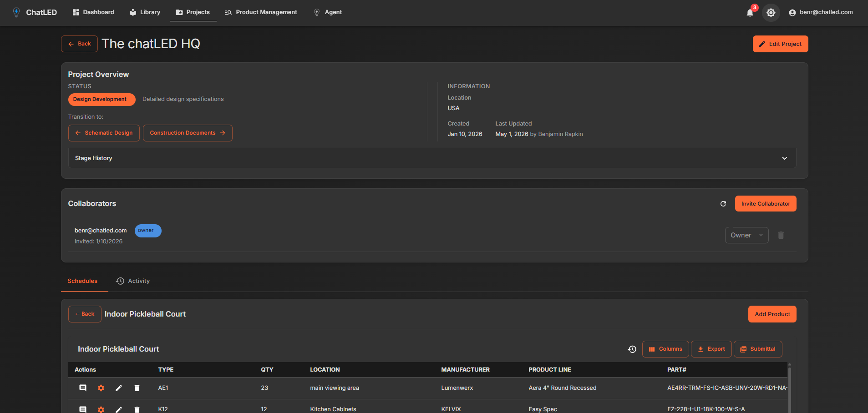
Task: Open the Agent menu item
Action: pos(328,12)
